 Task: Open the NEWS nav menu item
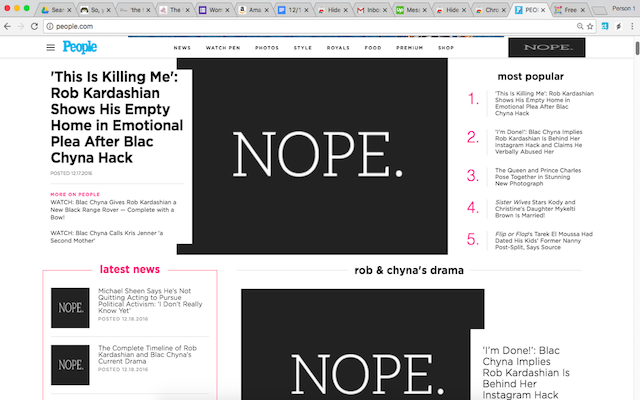coord(182,48)
